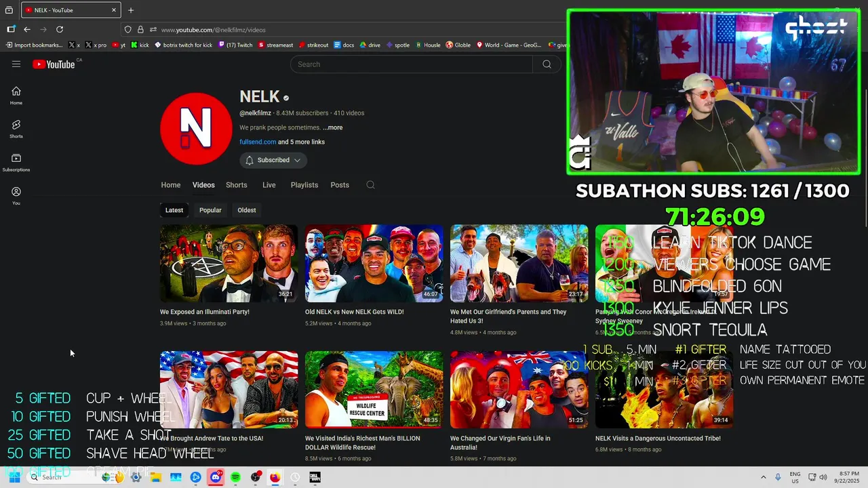
Task: Open the (17) Twitch bookmark
Action: [x=235, y=45]
